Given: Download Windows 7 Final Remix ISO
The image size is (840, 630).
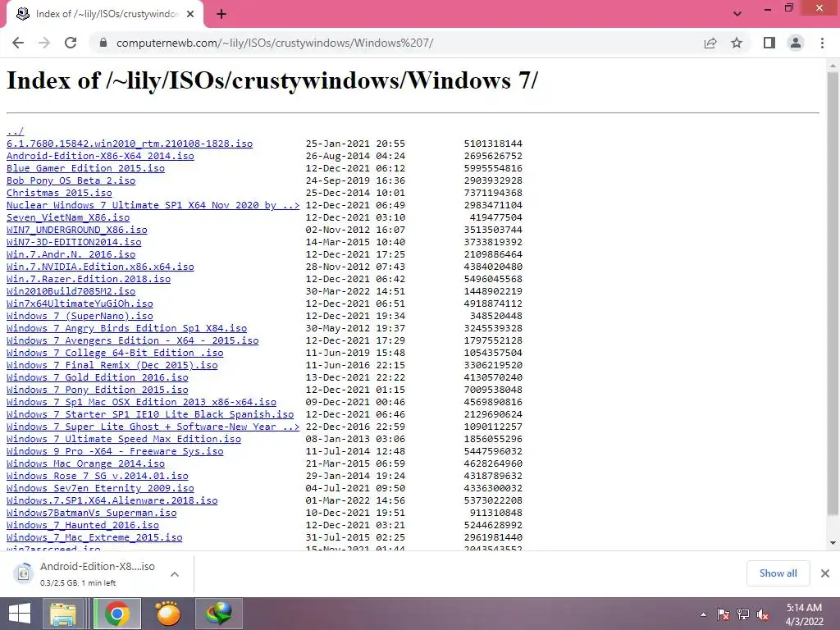Looking at the screenshot, I should [112, 365].
